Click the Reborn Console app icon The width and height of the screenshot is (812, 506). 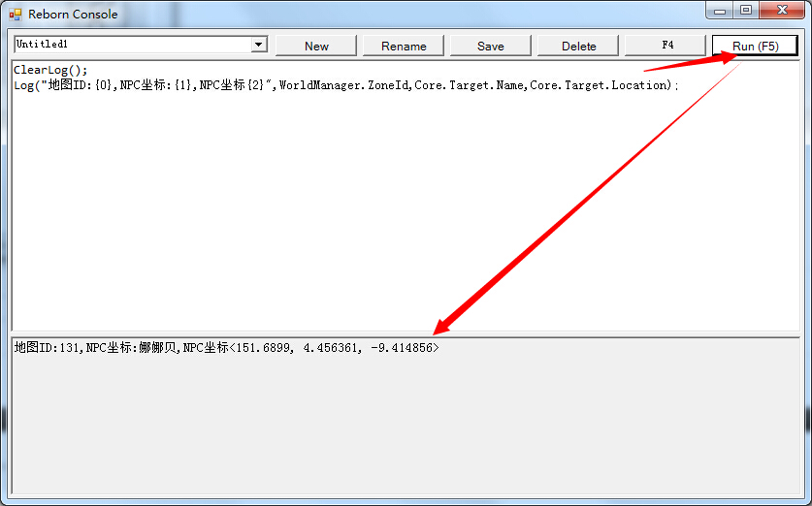tap(16, 15)
